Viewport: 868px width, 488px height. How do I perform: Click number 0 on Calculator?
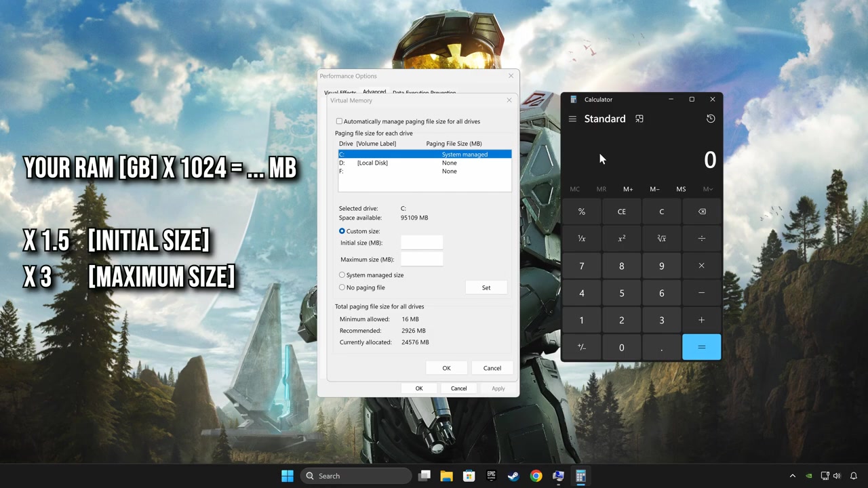coord(622,347)
